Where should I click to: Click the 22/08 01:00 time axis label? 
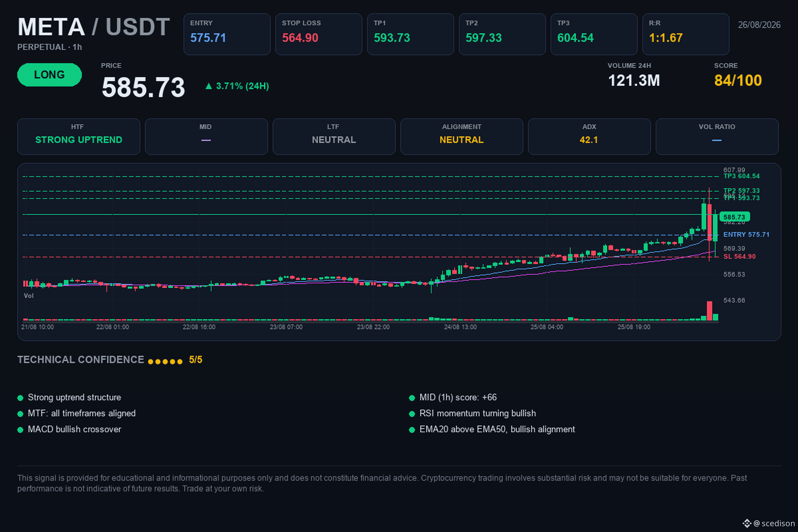[x=113, y=327]
